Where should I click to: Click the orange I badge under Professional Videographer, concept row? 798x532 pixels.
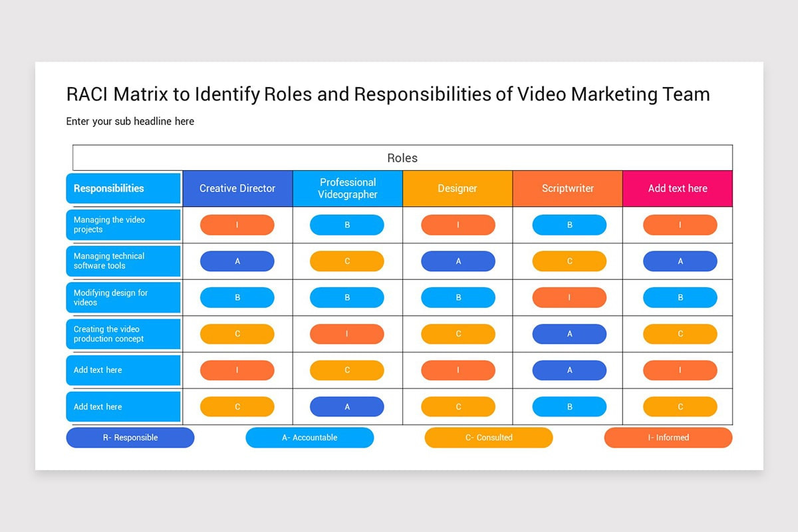coord(347,334)
